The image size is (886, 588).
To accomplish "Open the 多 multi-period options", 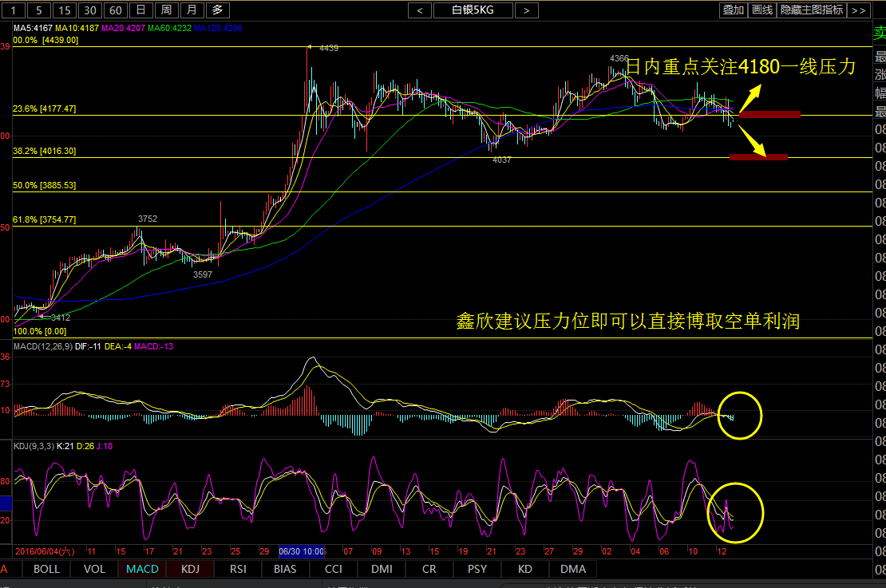I will [216, 10].
